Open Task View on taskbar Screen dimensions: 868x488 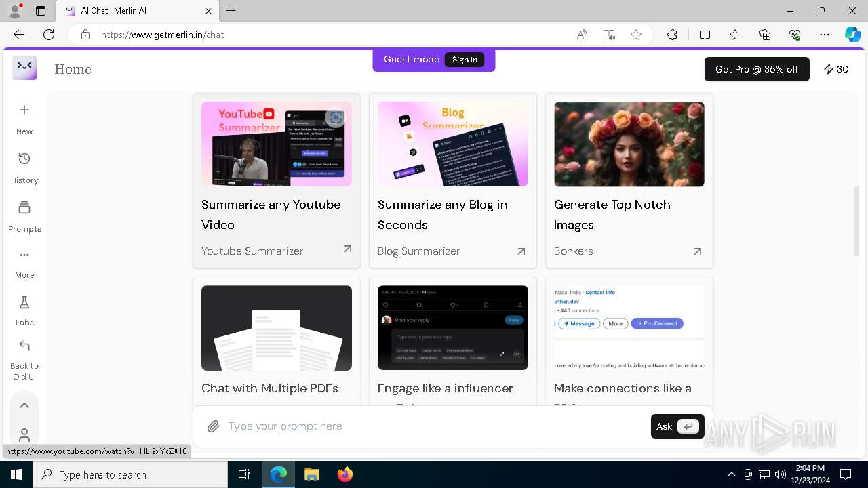pos(244,474)
